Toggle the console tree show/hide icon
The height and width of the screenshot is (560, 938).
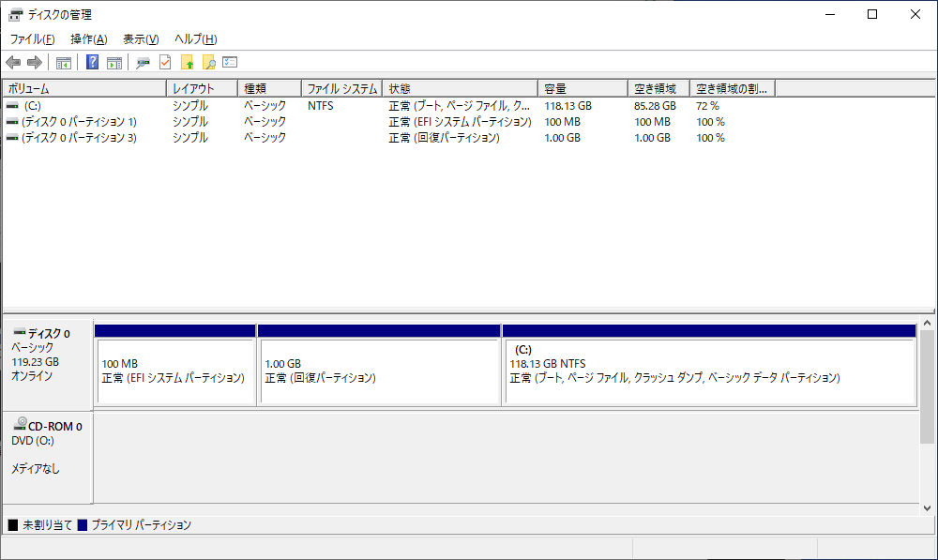(64, 62)
